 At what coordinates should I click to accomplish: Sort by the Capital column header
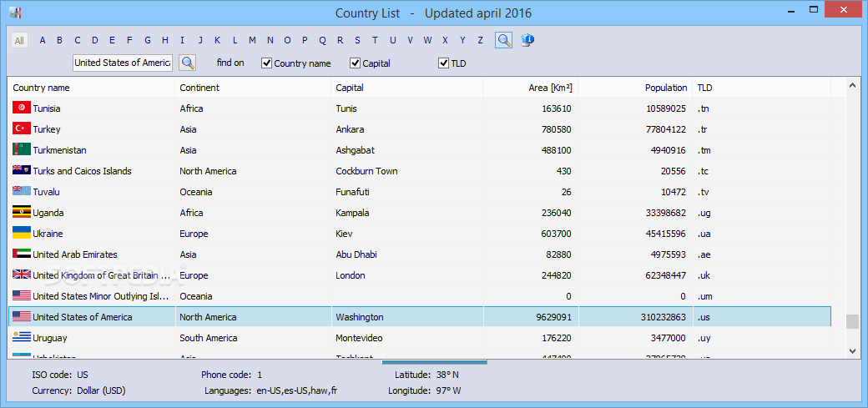tap(407, 88)
